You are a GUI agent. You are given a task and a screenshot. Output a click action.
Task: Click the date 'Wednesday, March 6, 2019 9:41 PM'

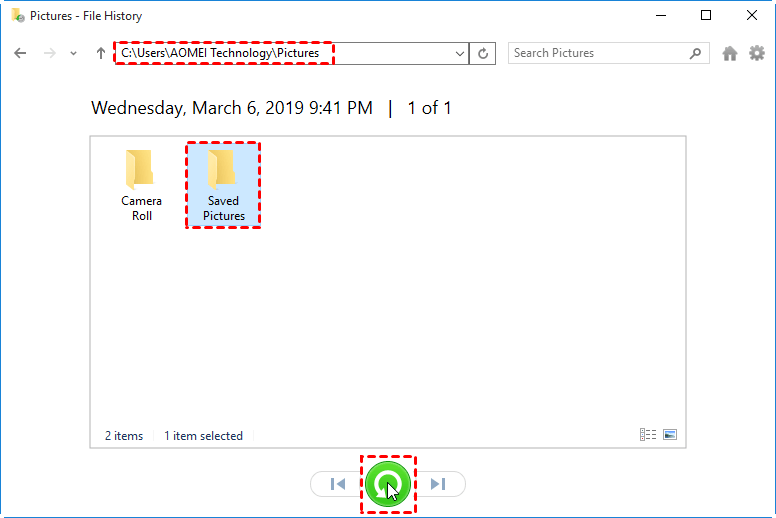[232, 108]
